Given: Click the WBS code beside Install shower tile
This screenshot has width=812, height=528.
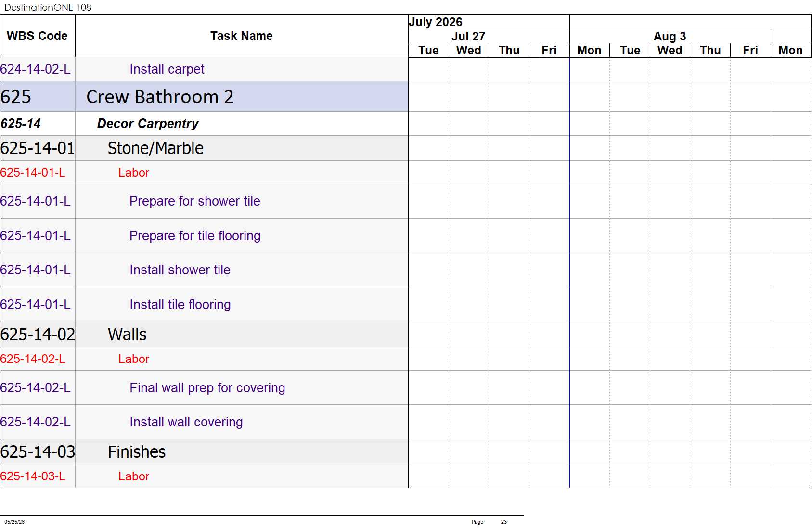Looking at the screenshot, I should tap(36, 270).
